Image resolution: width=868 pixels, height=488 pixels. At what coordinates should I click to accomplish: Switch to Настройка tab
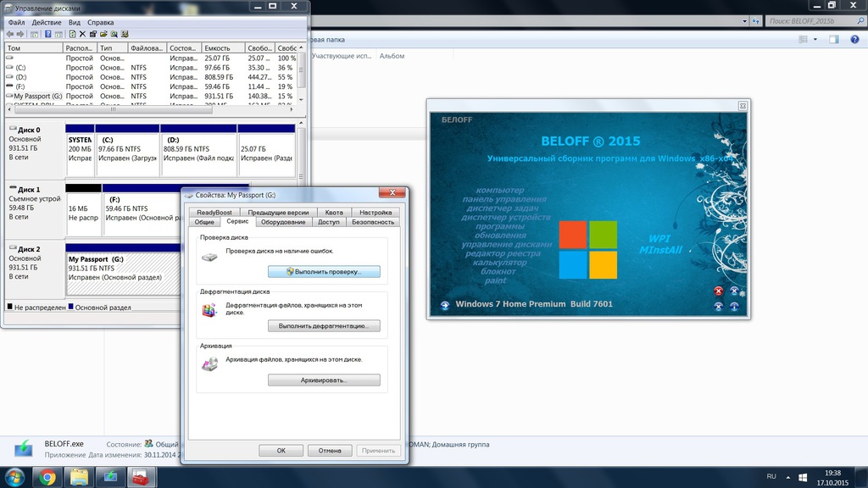pyautogui.click(x=376, y=212)
